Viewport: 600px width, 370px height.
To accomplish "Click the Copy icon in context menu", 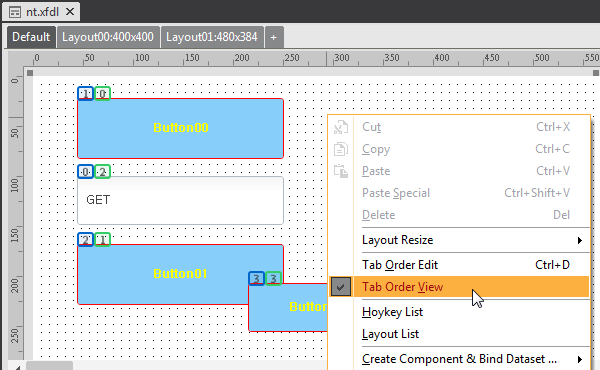I will (341, 149).
